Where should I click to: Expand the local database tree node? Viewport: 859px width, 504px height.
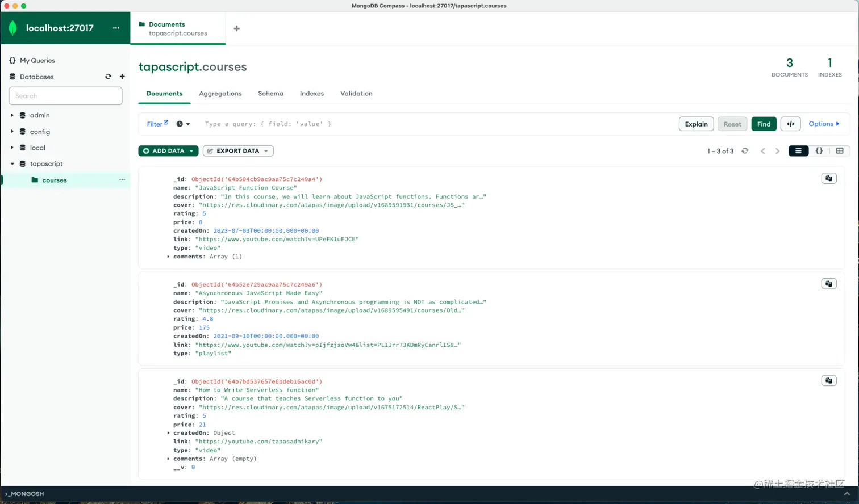12,148
